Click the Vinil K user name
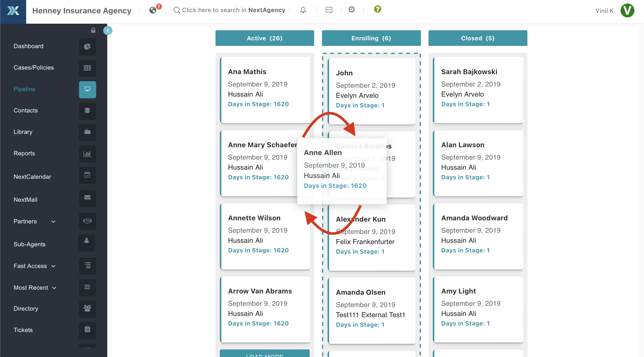The width and height of the screenshot is (644, 357). [604, 11]
